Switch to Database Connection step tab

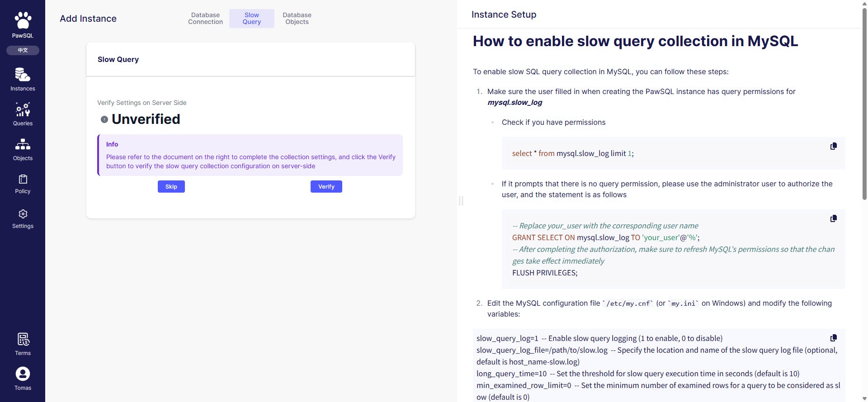pyautogui.click(x=205, y=19)
